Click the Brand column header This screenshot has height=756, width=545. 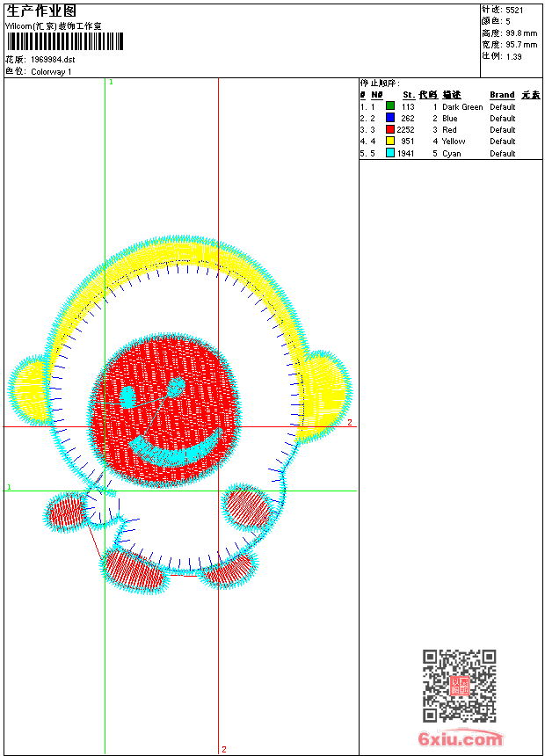click(502, 95)
